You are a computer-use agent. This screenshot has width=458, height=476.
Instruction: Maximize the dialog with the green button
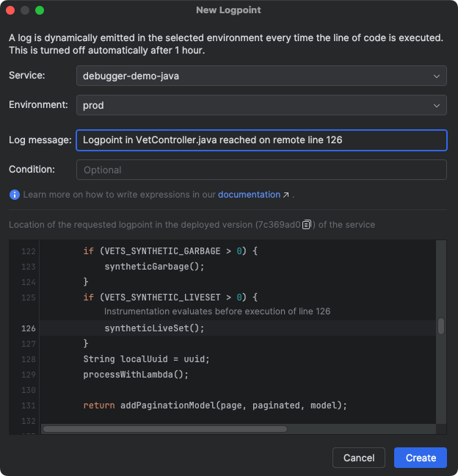tap(40, 10)
